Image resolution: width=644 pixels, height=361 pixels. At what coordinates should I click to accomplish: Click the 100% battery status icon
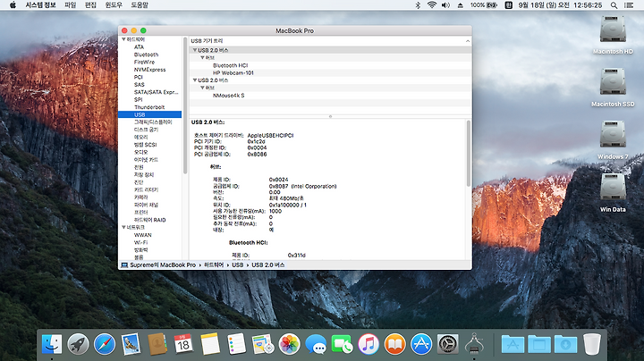coord(484,5)
